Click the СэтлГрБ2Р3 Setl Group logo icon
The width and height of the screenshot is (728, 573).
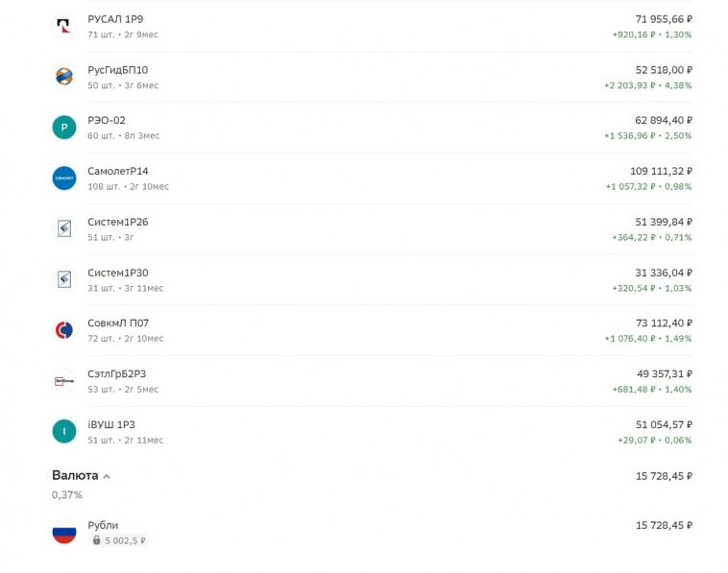click(x=63, y=381)
